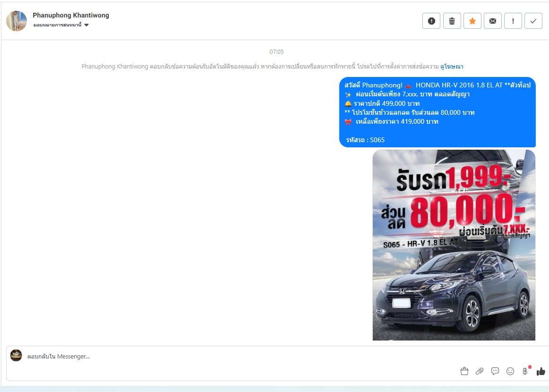Screen dimensions: 549x392
Task: Click the blue HONDA HR-V message bubble
Action: pos(437,112)
